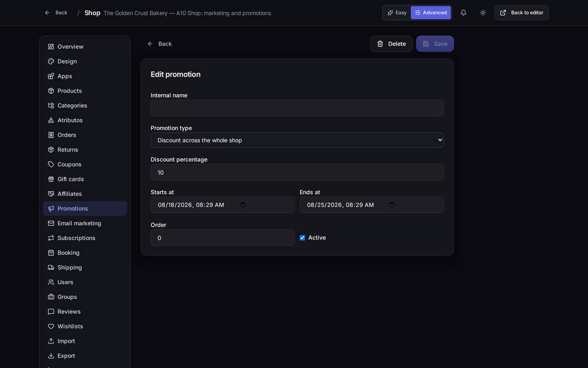Click the Returns package icon
Viewport: 588px width, 368px height.
51,150
